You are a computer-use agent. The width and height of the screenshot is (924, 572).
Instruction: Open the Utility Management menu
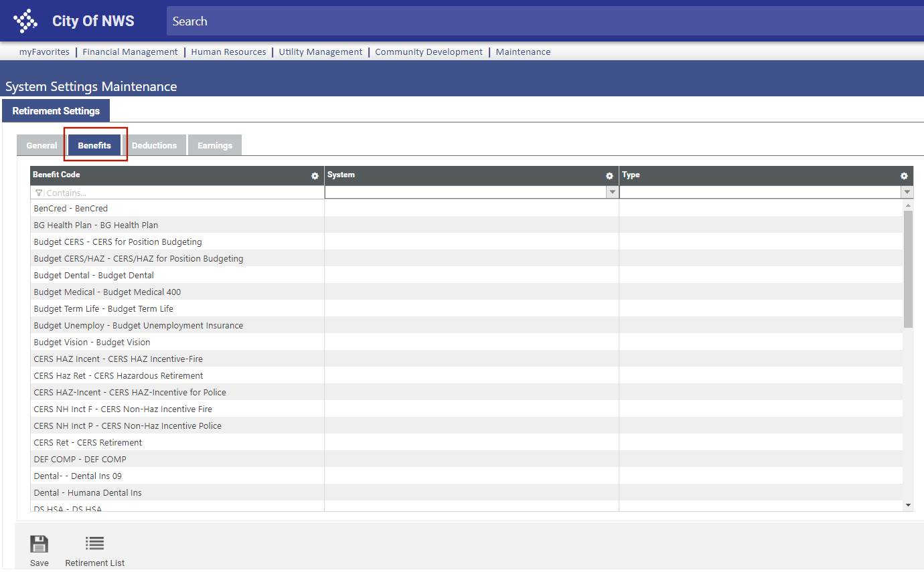pos(320,52)
